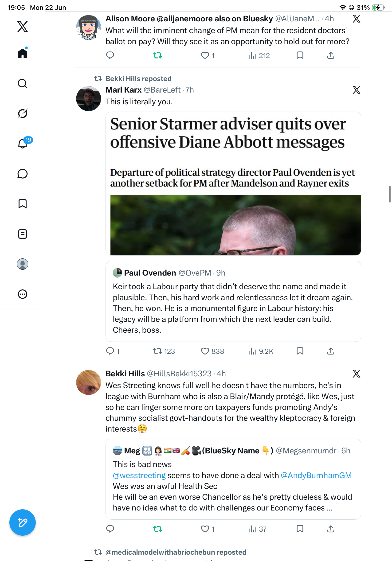
Task: Open the chat messages icon in sidebar
Action: point(23,174)
